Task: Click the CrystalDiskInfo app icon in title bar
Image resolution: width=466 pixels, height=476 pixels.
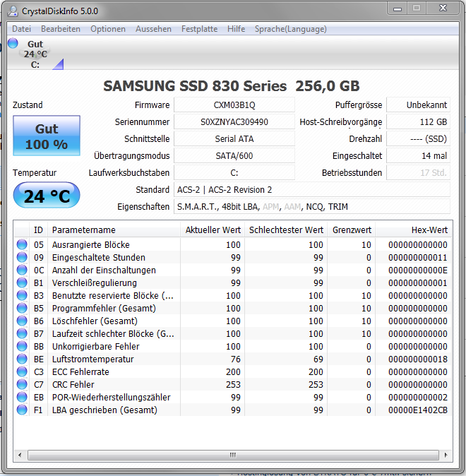Action: tap(13, 11)
